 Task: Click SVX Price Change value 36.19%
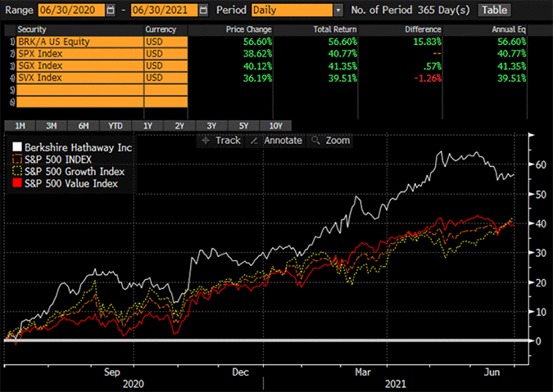[257, 78]
